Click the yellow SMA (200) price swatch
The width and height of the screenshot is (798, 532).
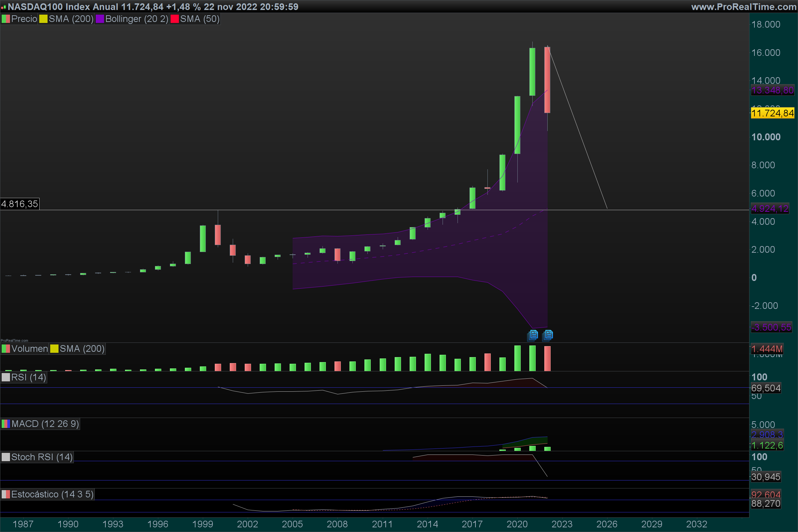tap(43, 19)
